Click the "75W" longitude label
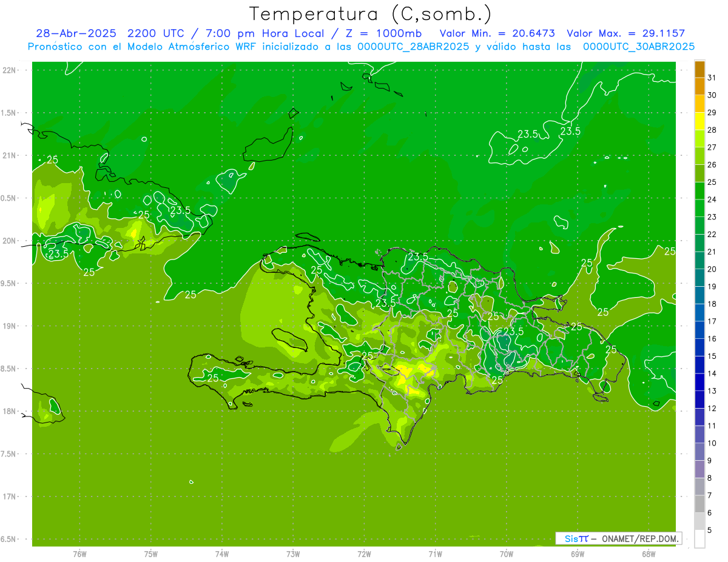 click(x=150, y=554)
